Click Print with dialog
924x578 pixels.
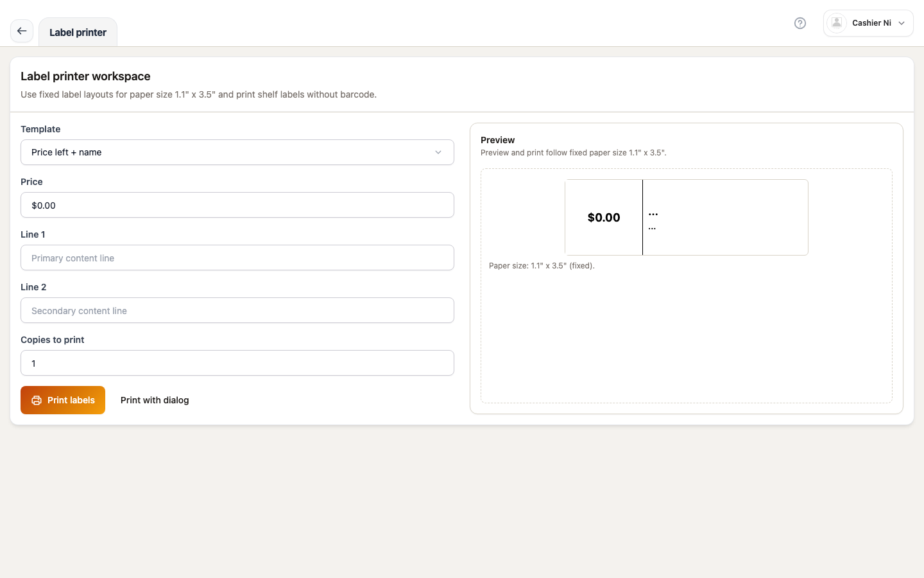pos(155,400)
